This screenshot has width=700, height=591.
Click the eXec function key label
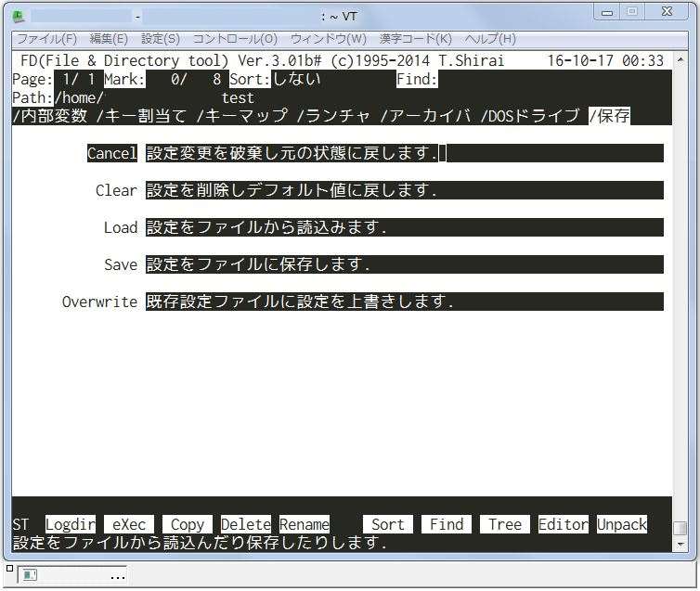(x=128, y=524)
